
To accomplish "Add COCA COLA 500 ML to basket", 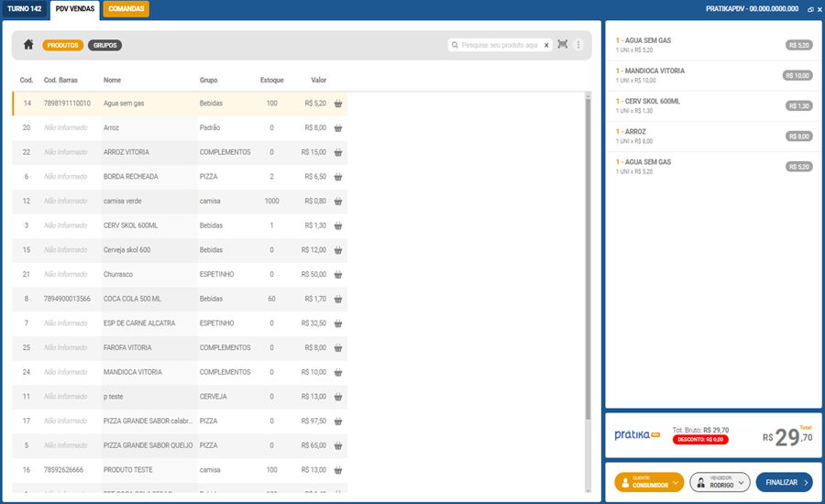I will coord(338,299).
